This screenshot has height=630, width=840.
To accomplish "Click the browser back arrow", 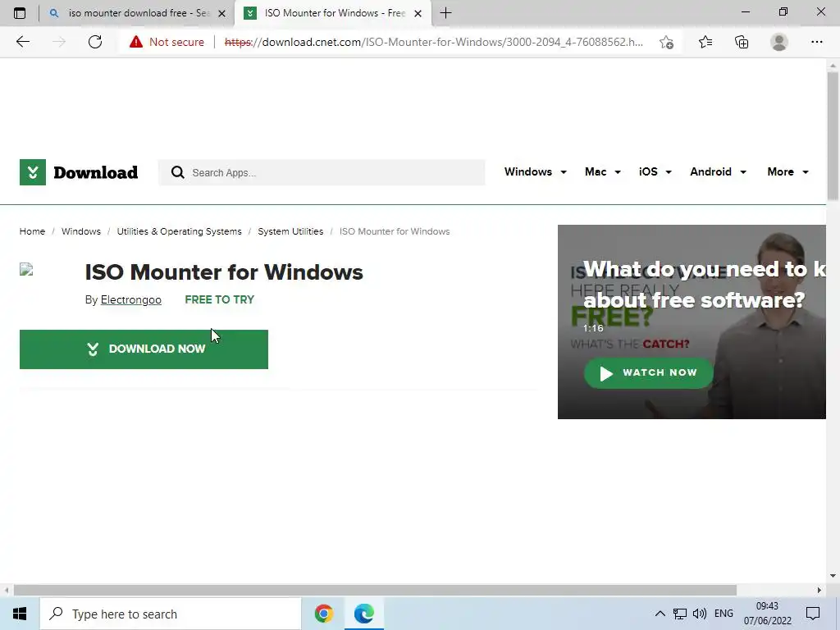I will [x=22, y=42].
